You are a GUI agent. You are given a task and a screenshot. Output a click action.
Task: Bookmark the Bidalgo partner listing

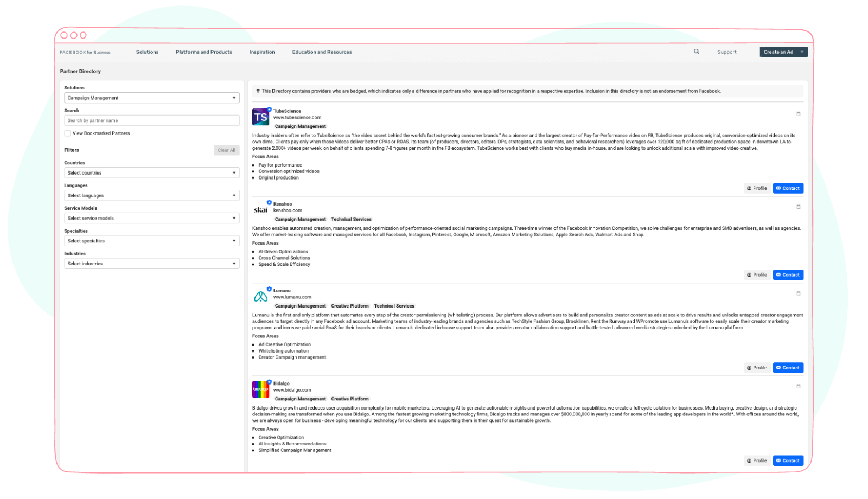coord(798,386)
